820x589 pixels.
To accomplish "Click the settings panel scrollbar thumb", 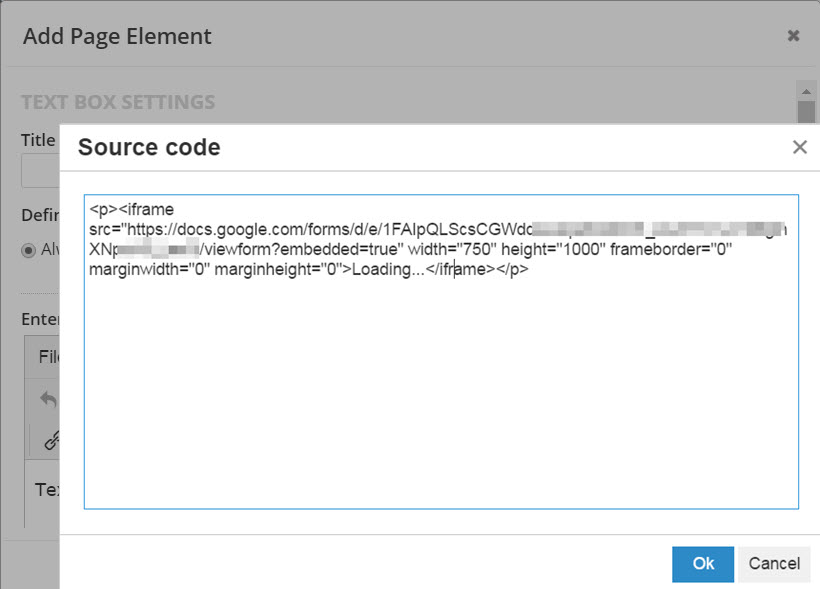I will coord(805,110).
